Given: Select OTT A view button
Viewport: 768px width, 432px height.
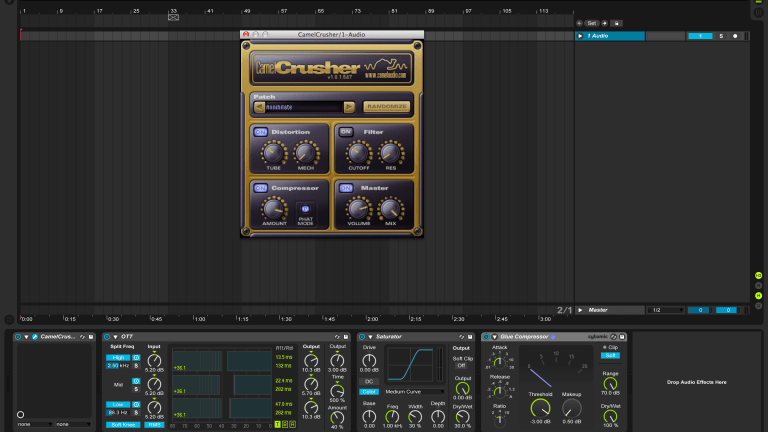Looking at the screenshot, I should point(292,424).
